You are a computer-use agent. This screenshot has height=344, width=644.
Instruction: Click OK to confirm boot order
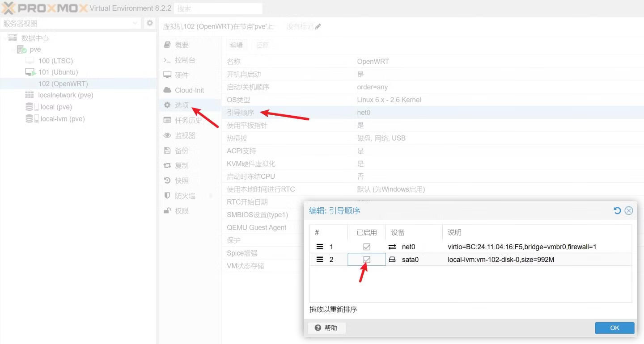614,328
